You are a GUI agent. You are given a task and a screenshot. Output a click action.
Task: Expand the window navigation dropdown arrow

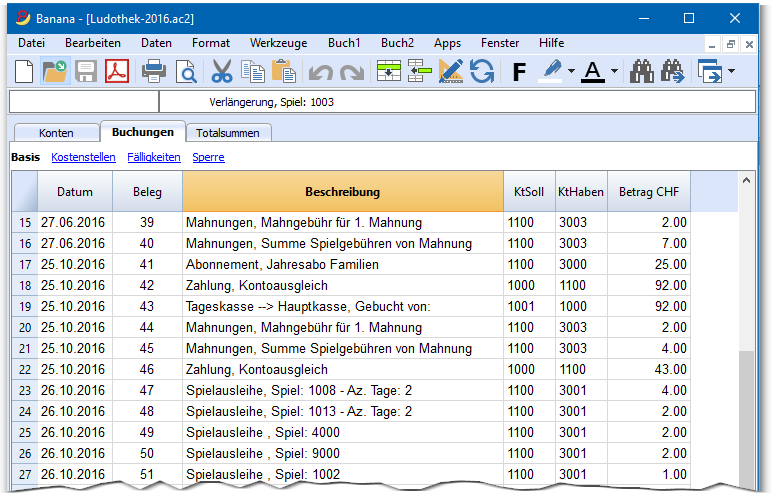pyautogui.click(x=732, y=71)
